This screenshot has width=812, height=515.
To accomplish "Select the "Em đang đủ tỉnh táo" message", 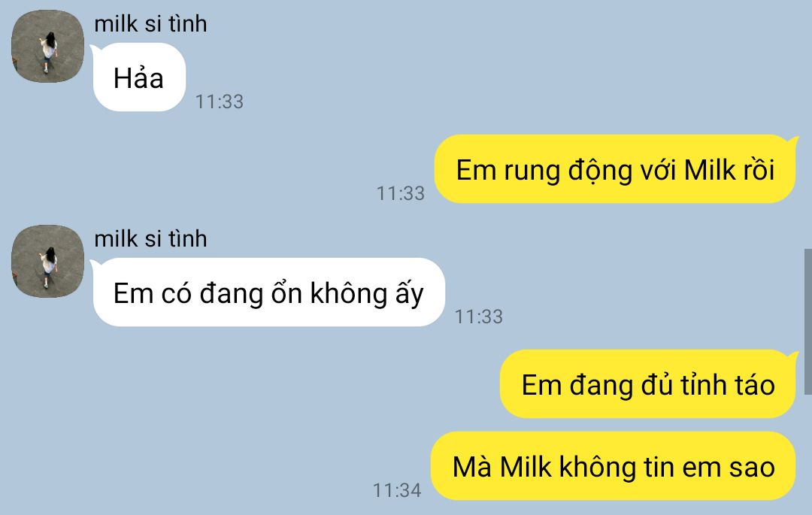I will tap(648, 384).
